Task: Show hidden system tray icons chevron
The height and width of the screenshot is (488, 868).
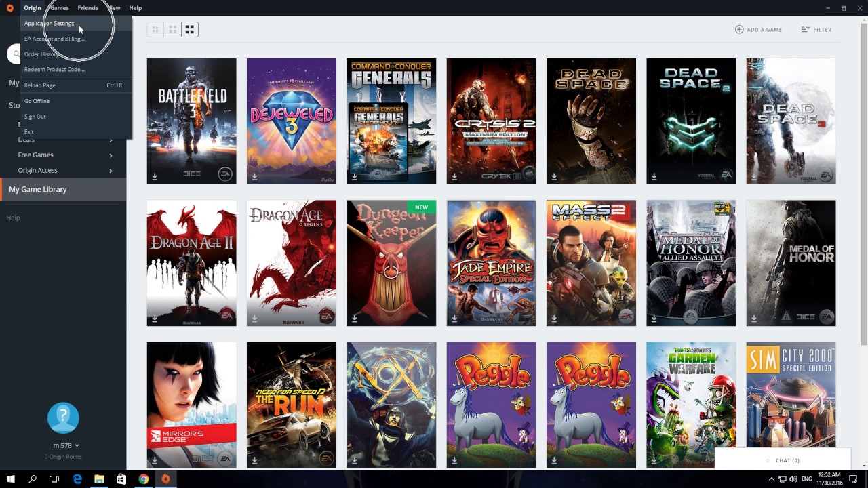Action: pyautogui.click(x=772, y=479)
